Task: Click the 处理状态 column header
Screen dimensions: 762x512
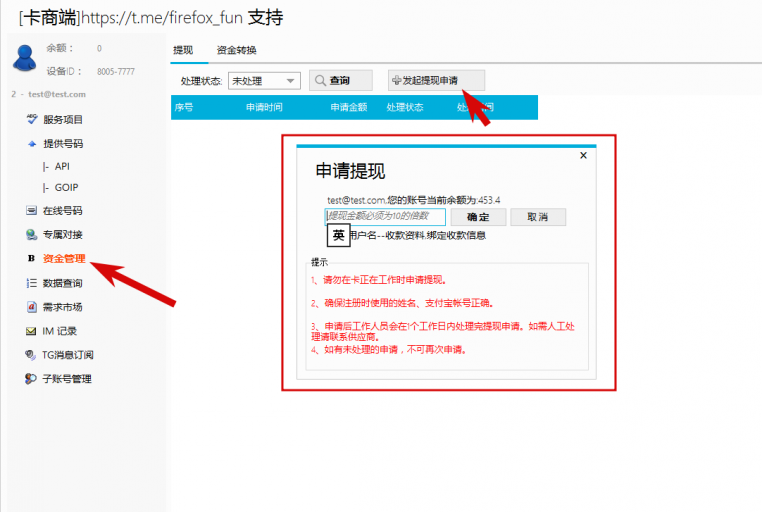Action: point(404,107)
